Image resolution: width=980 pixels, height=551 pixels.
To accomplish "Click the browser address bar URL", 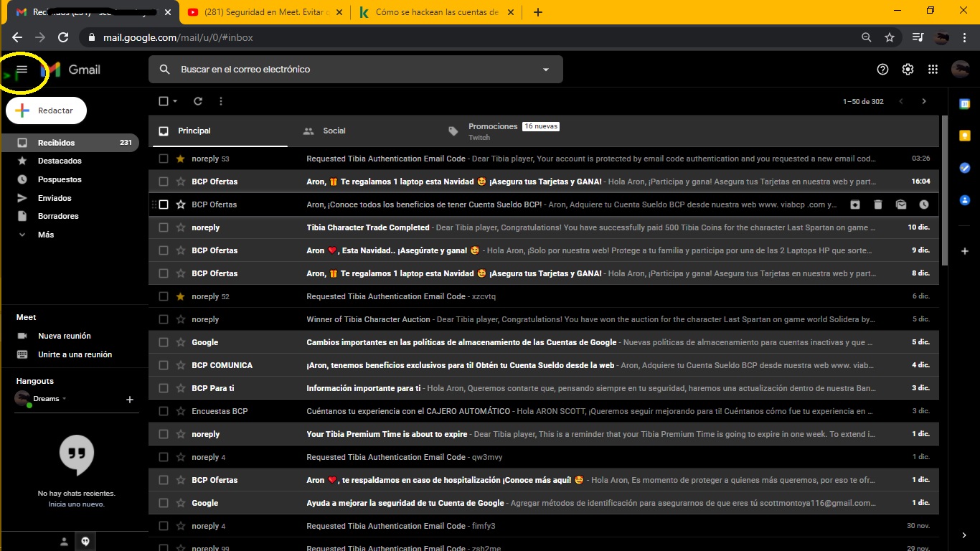I will click(x=178, y=37).
